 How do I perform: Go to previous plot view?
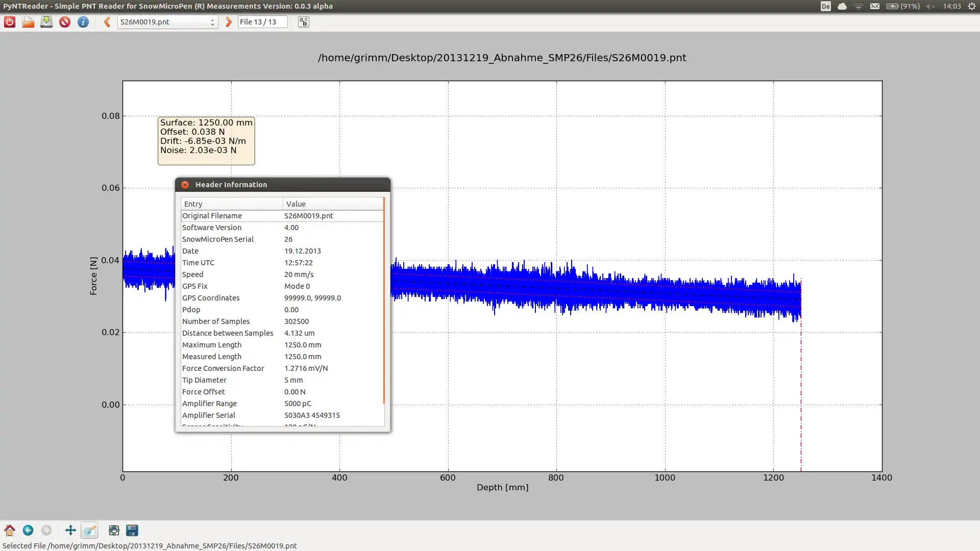(x=28, y=531)
